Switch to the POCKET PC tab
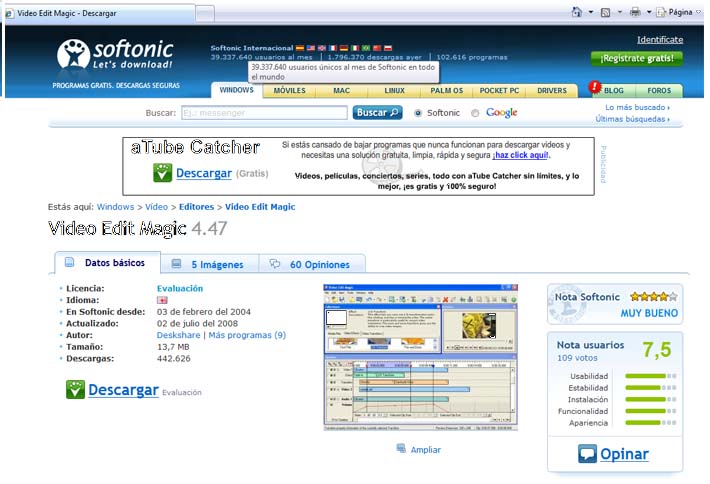This screenshot has height=484, width=710. pyautogui.click(x=499, y=91)
